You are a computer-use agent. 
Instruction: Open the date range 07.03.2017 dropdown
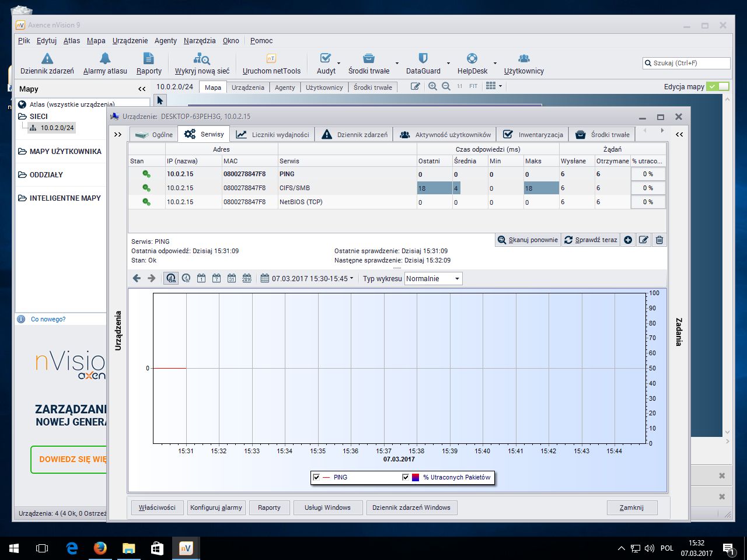tap(308, 279)
